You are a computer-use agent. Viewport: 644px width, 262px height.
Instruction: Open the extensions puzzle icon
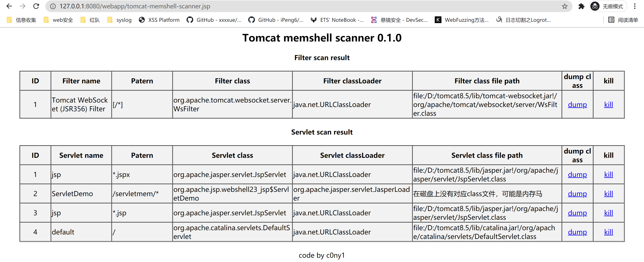coord(582,6)
